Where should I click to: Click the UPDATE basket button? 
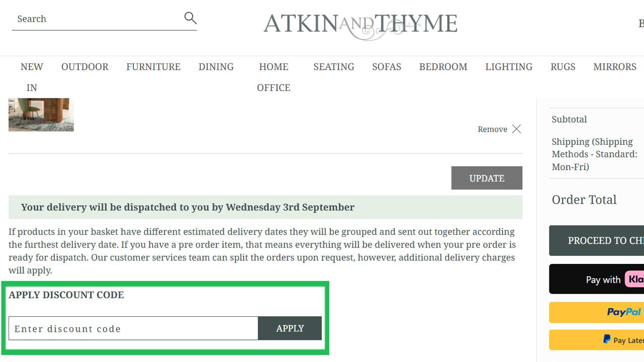click(x=487, y=178)
